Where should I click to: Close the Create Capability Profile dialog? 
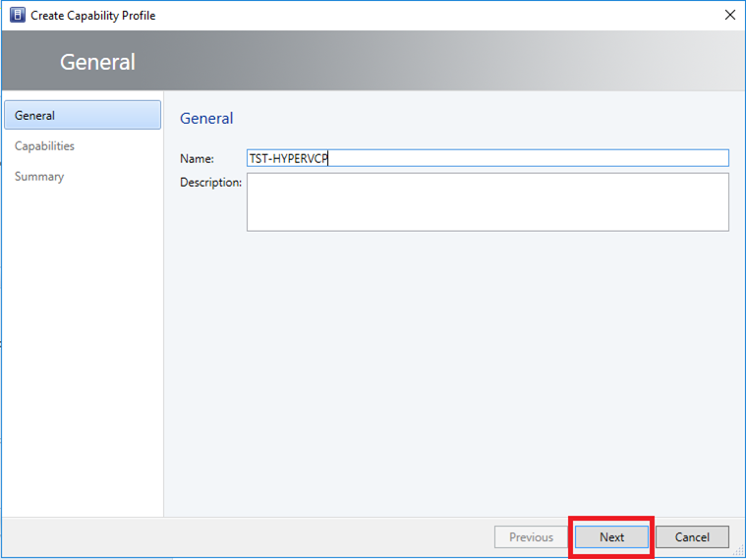click(730, 15)
